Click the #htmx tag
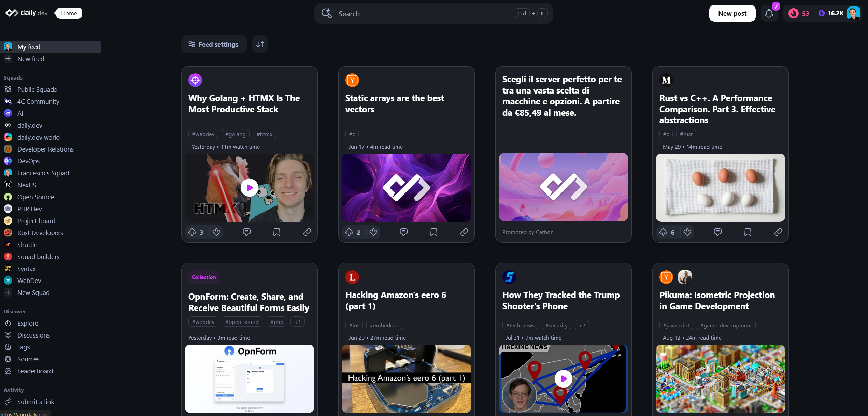 pos(264,134)
